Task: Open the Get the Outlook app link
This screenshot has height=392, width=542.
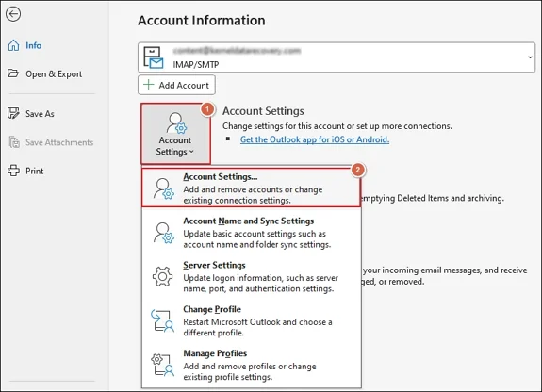Action: [x=315, y=139]
